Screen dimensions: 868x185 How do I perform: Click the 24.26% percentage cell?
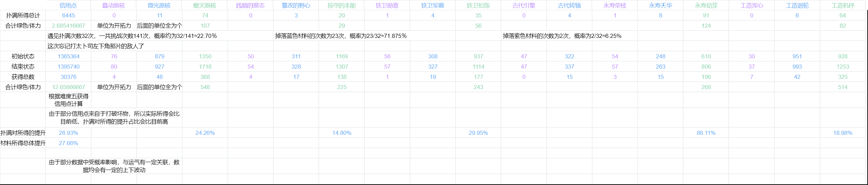tap(205, 133)
